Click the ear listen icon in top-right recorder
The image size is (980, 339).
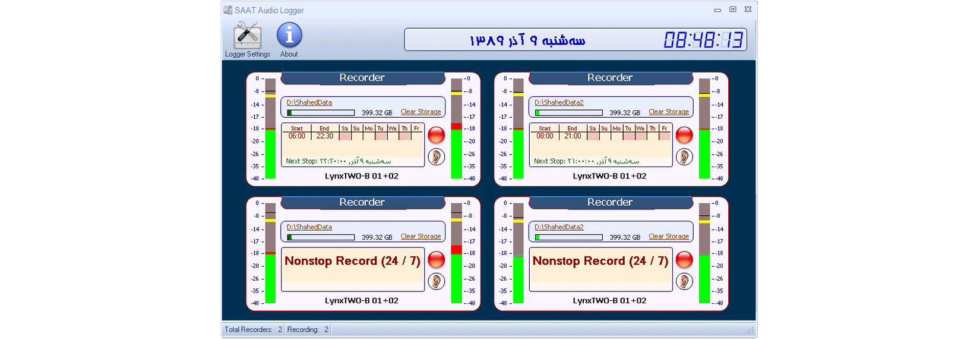[684, 157]
